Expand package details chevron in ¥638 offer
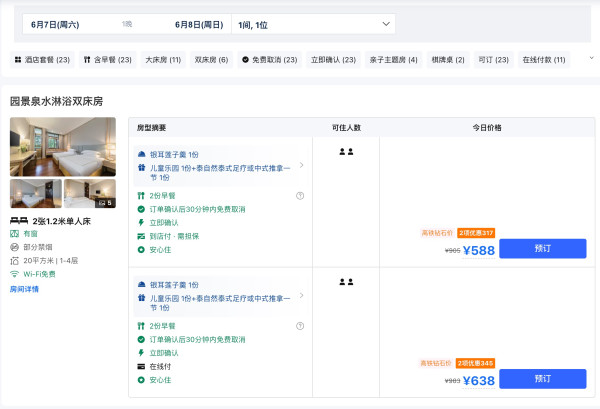Viewport: 600px width, 409px height. [302, 295]
